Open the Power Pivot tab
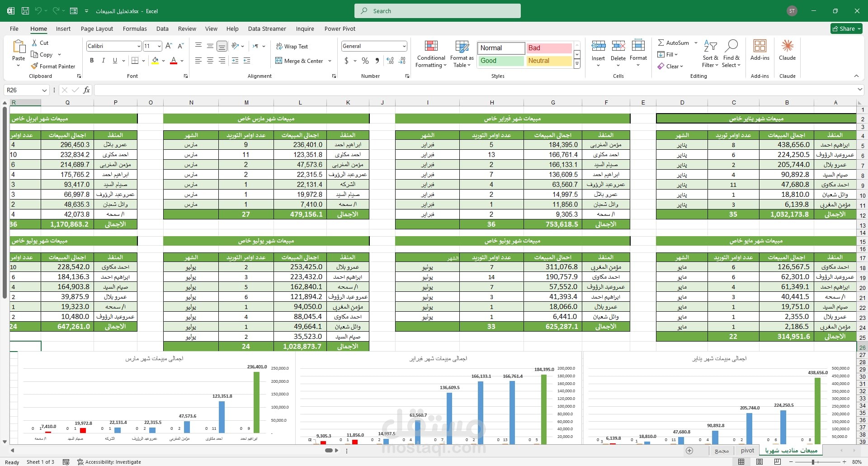Screen dimensions: 868x466 [x=340, y=29]
